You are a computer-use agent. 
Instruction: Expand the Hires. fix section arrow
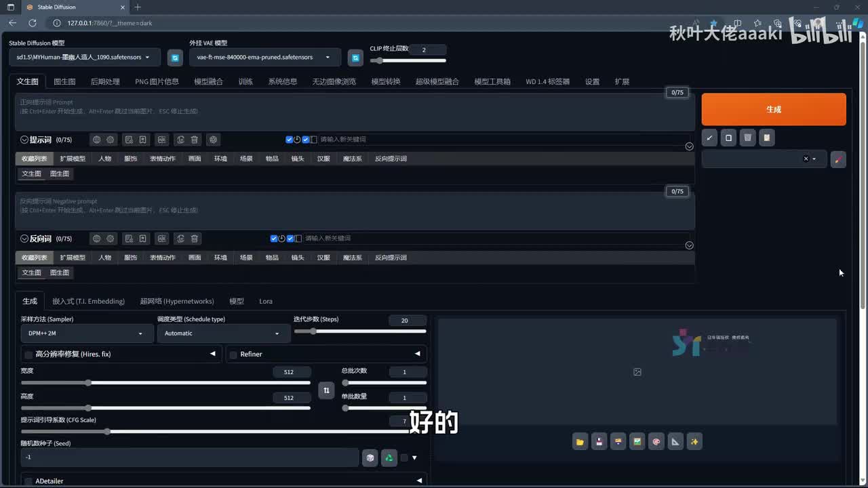point(212,354)
